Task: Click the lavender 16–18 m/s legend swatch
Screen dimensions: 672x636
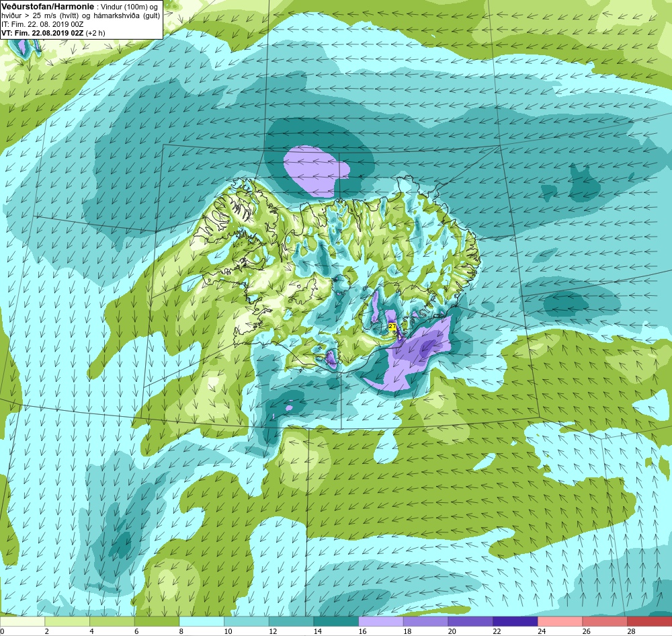Action: [380, 621]
